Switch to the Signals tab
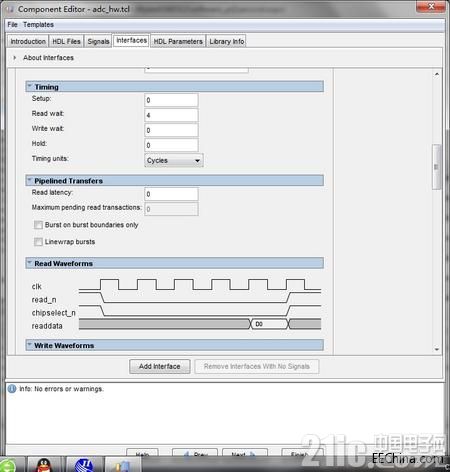This screenshot has width=450, height=472. [x=98, y=41]
